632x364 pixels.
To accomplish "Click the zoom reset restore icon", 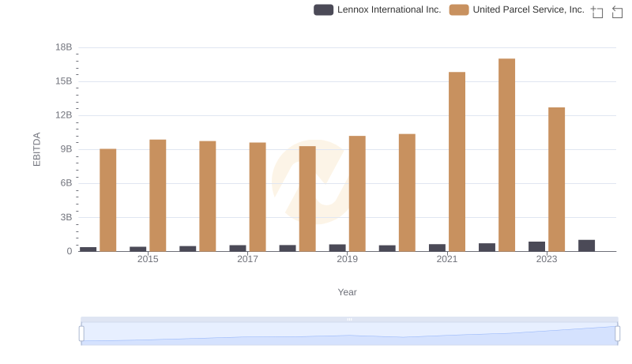I will 617,12.
